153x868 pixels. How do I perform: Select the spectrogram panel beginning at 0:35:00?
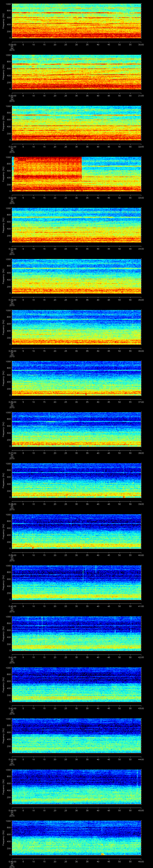point(76,327)
